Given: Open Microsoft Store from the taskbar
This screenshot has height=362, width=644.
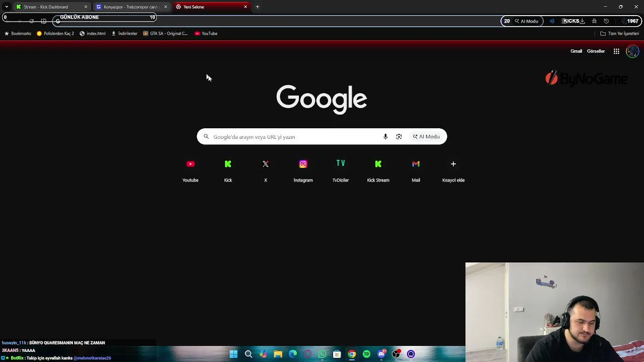Looking at the screenshot, I should click(337, 354).
